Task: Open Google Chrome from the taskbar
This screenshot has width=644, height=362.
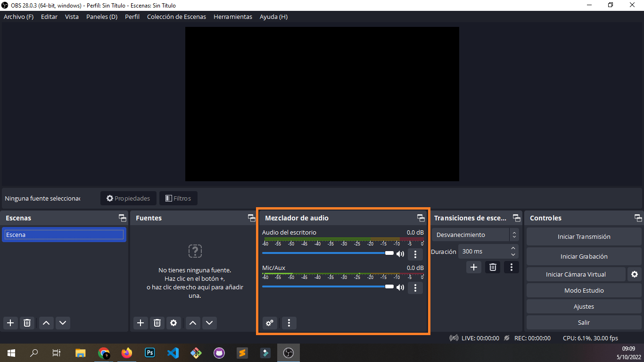Action: click(x=104, y=353)
